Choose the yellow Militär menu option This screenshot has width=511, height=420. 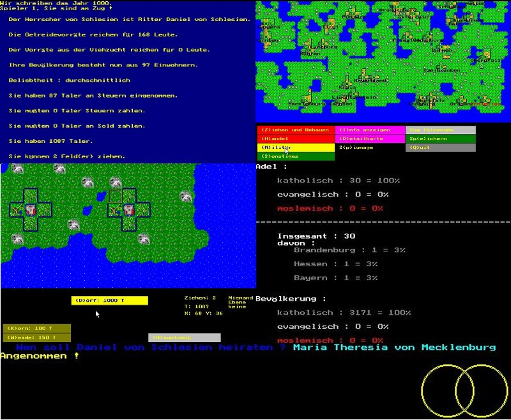(x=296, y=147)
